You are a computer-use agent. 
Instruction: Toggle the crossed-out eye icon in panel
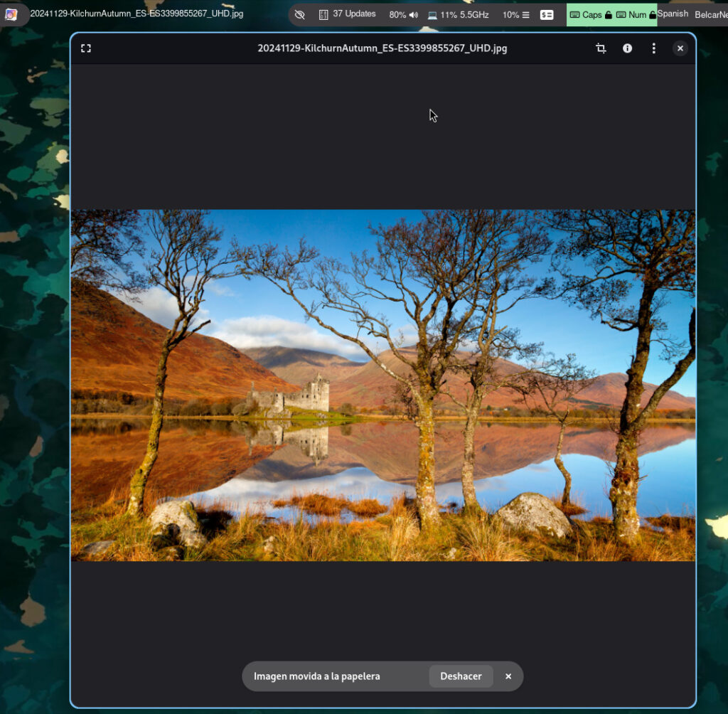pos(299,14)
